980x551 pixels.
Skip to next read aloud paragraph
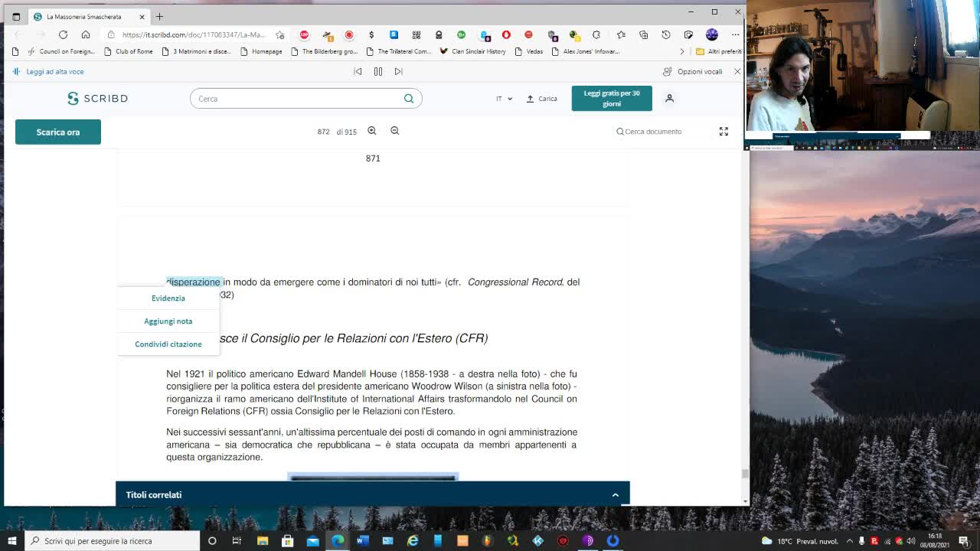click(398, 71)
